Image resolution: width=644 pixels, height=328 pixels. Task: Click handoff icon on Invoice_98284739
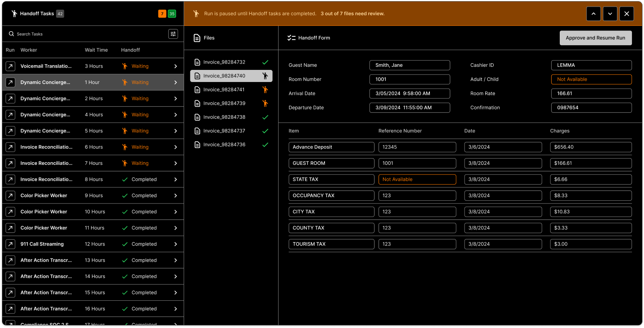click(265, 103)
